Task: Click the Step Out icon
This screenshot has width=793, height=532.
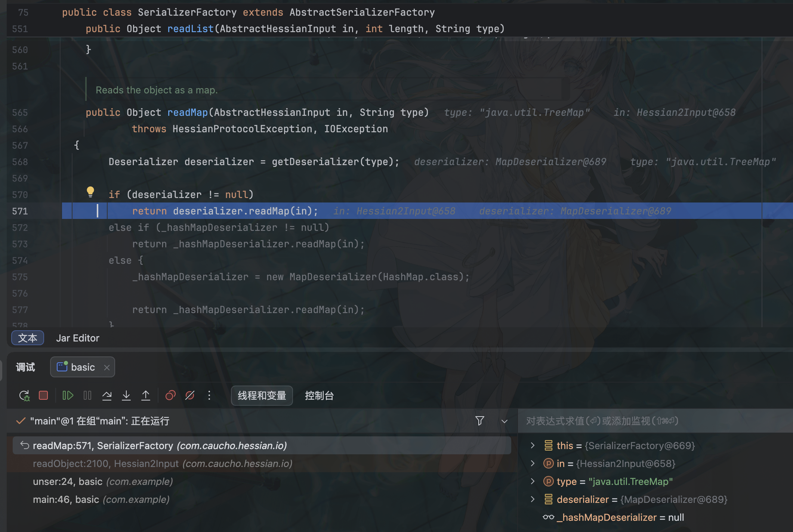Action: (x=146, y=395)
